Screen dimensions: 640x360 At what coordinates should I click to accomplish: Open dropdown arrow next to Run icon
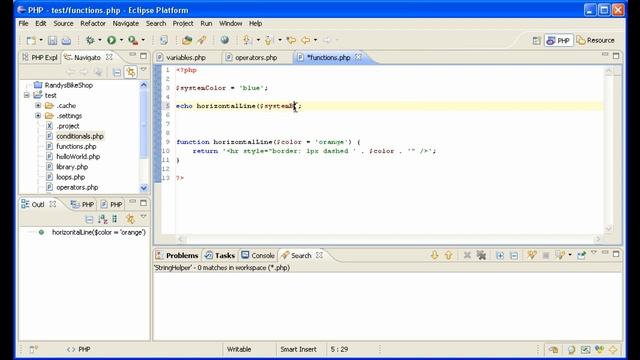[x=121, y=40]
